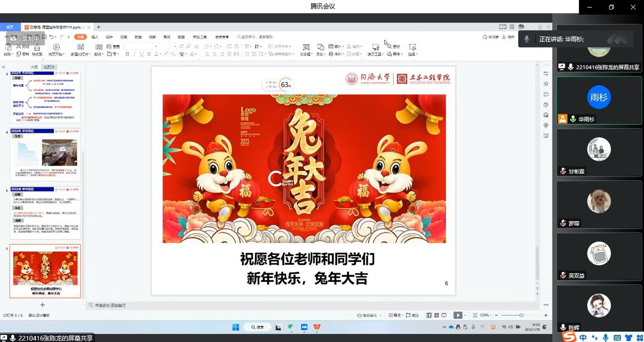Click the Format Painter (格式刷) icon

[x=37, y=47]
